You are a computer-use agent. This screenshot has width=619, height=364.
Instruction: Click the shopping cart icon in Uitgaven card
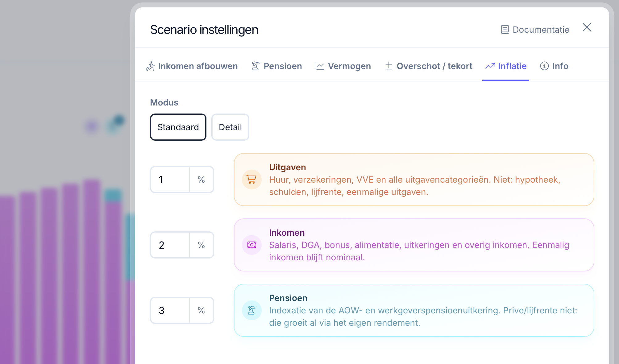tap(251, 180)
